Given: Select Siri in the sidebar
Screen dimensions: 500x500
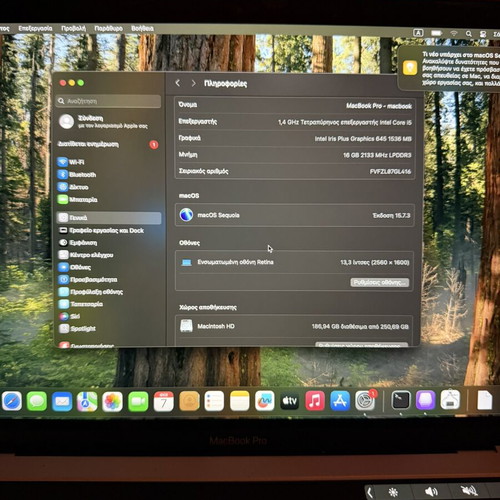Looking at the screenshot, I should pyautogui.click(x=108, y=316).
